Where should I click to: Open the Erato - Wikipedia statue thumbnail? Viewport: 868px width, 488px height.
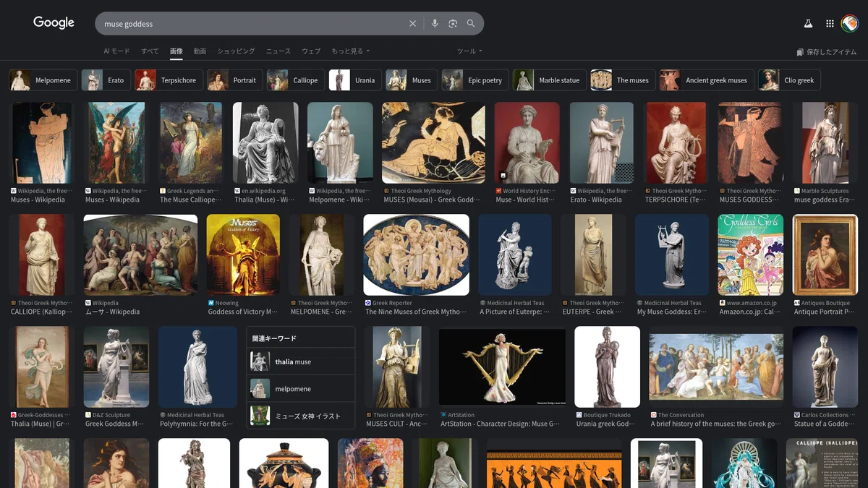602,142
